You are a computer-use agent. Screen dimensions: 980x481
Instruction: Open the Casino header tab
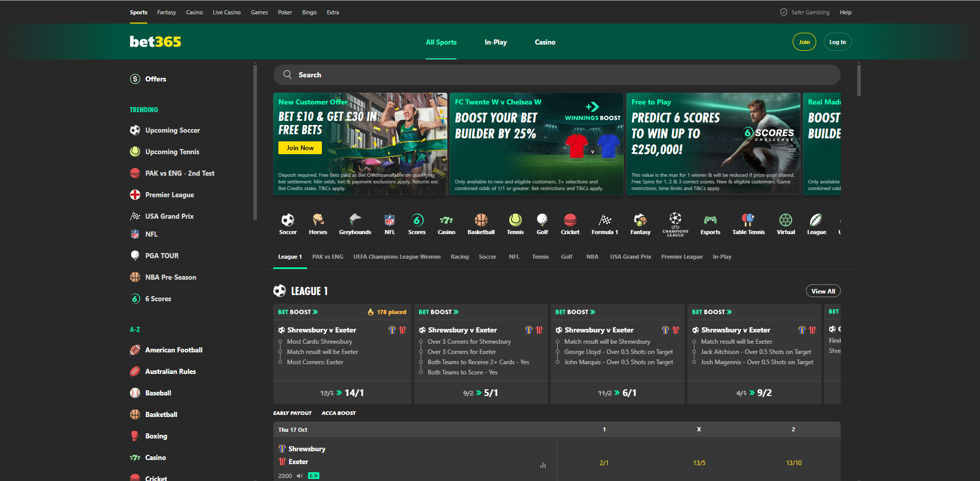tap(545, 42)
